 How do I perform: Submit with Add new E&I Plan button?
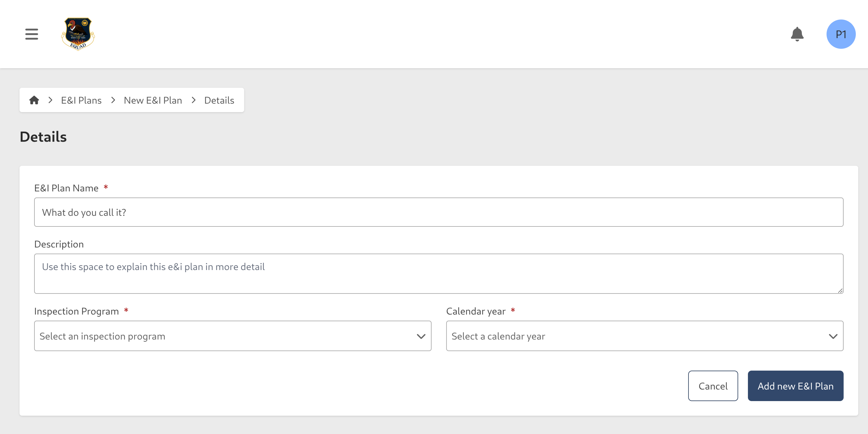pos(795,386)
